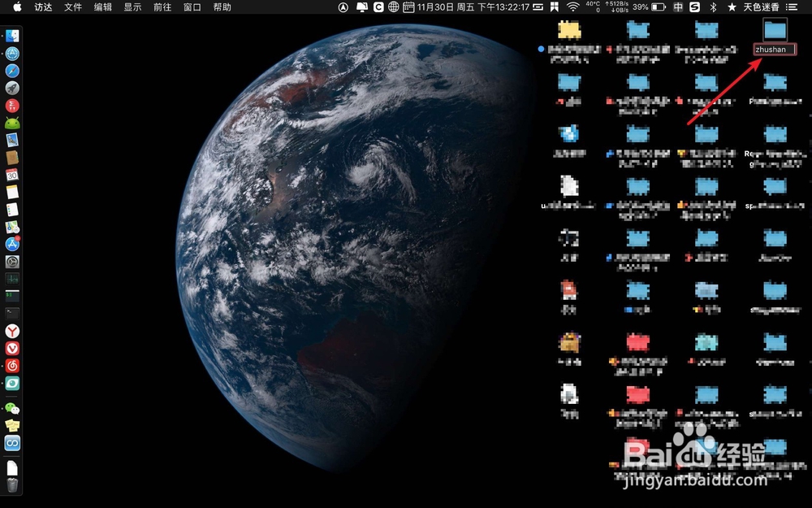Switch the 中 input method indicator

678,7
